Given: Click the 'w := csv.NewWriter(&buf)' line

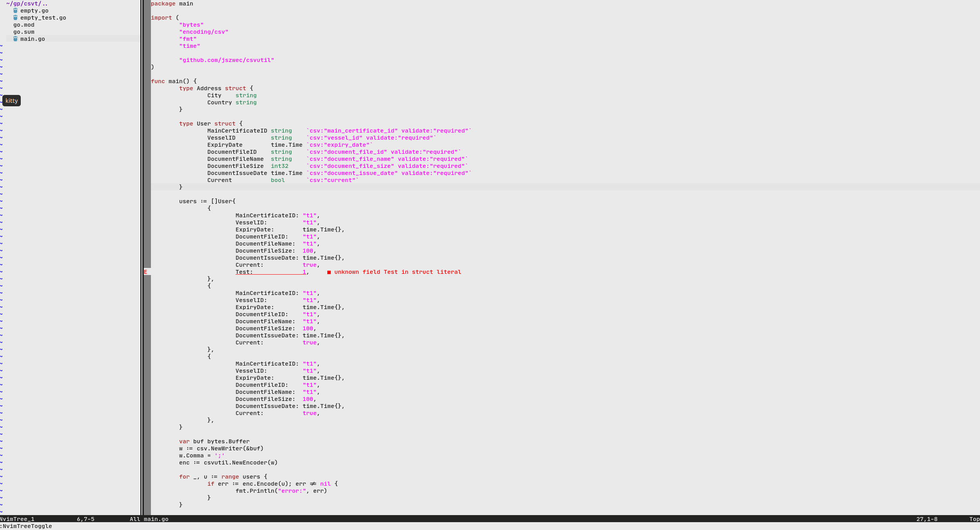Looking at the screenshot, I should click(221, 448).
